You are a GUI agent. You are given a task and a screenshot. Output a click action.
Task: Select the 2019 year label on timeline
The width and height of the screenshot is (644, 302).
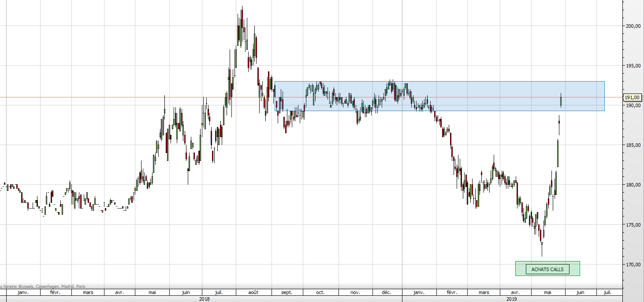pyautogui.click(x=511, y=299)
